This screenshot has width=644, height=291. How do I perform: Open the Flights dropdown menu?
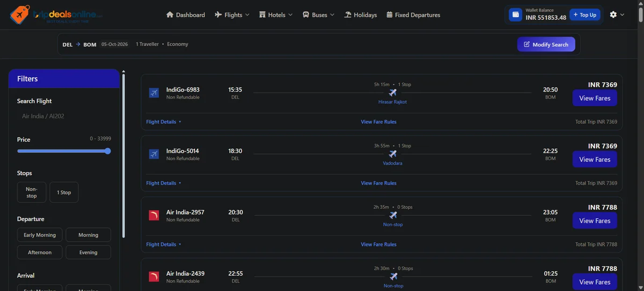pyautogui.click(x=232, y=15)
